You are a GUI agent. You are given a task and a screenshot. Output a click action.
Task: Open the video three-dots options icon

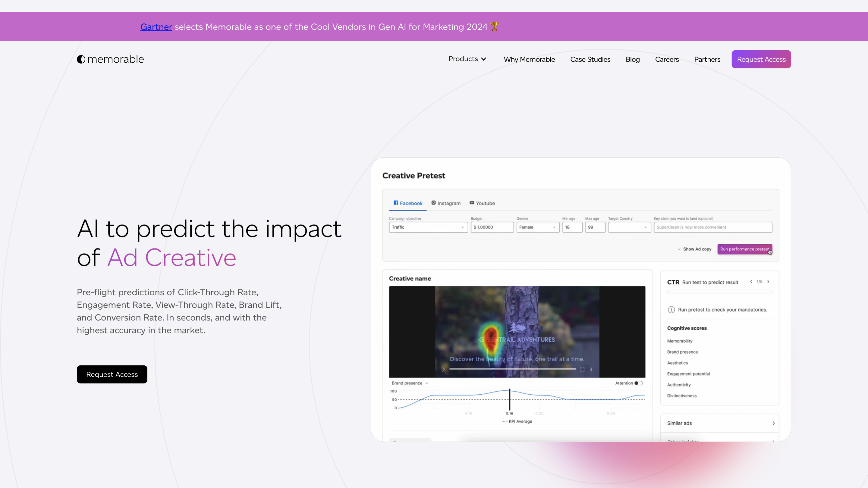pos(591,369)
